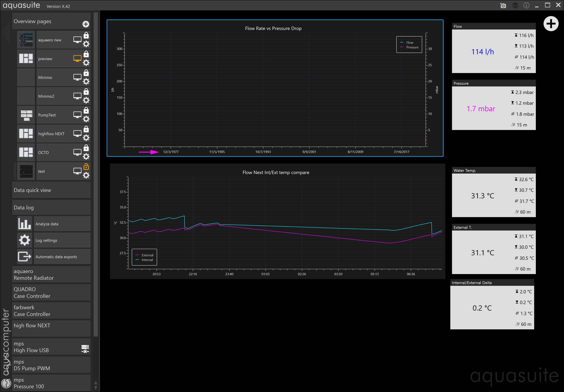Screen dimensions: 564x392
Task: Expand the Data quick view section
Action: pyautogui.click(x=51, y=190)
